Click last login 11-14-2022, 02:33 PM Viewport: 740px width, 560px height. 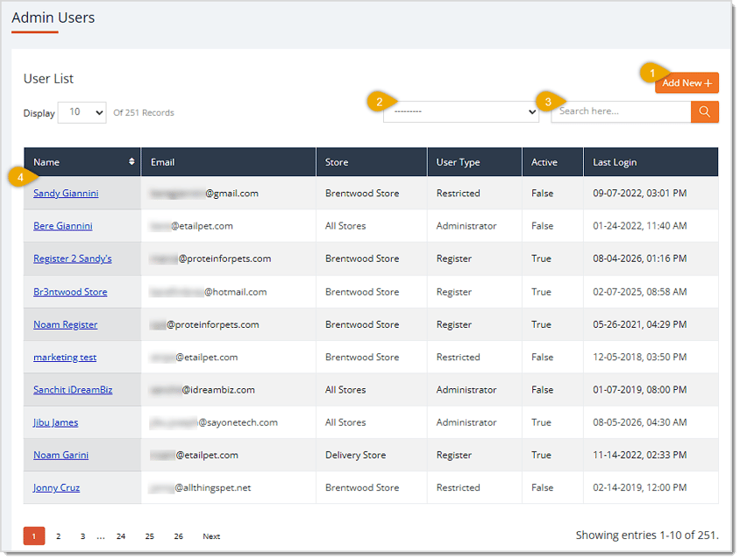[639, 455]
